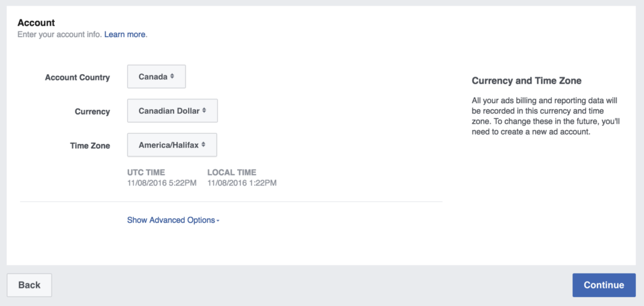Click the up-down arrow icon beside Canadian Dollar
Screen dimensions: 644x306
click(x=204, y=111)
